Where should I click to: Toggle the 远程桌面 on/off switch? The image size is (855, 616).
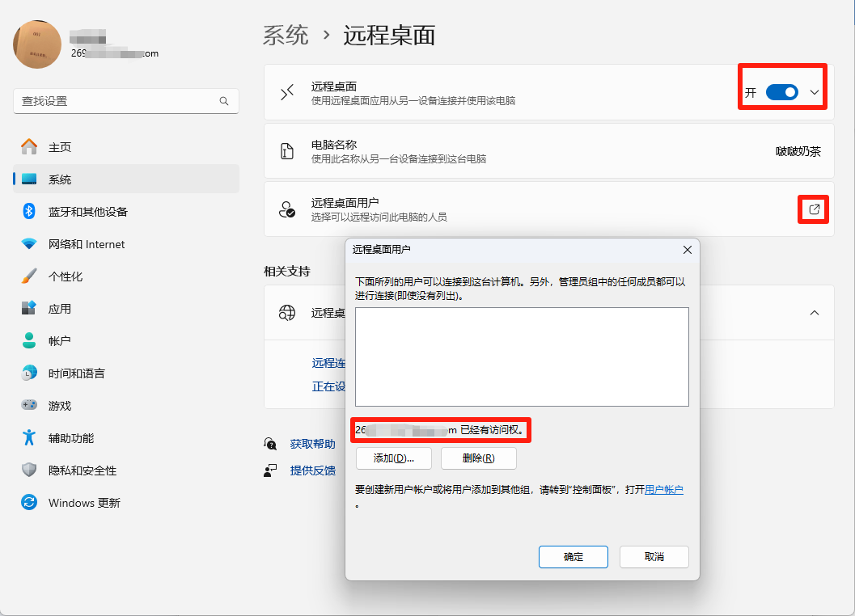pos(782,93)
